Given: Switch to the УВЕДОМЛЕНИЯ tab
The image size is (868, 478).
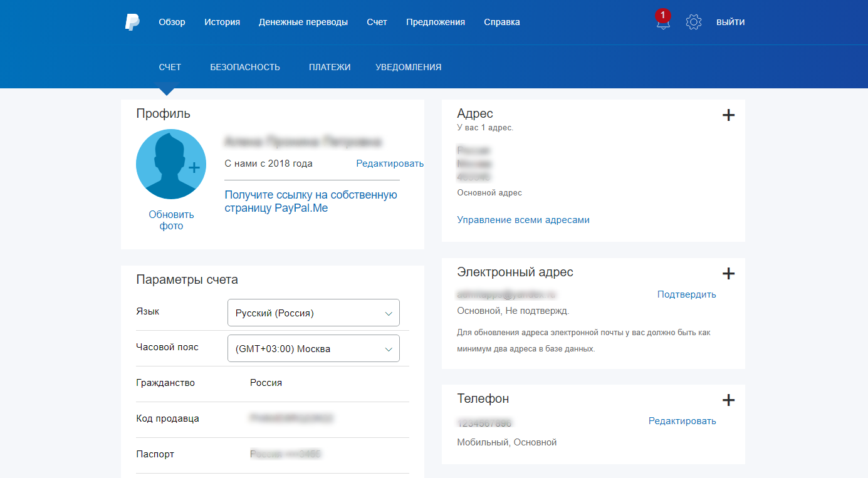Looking at the screenshot, I should (x=408, y=66).
